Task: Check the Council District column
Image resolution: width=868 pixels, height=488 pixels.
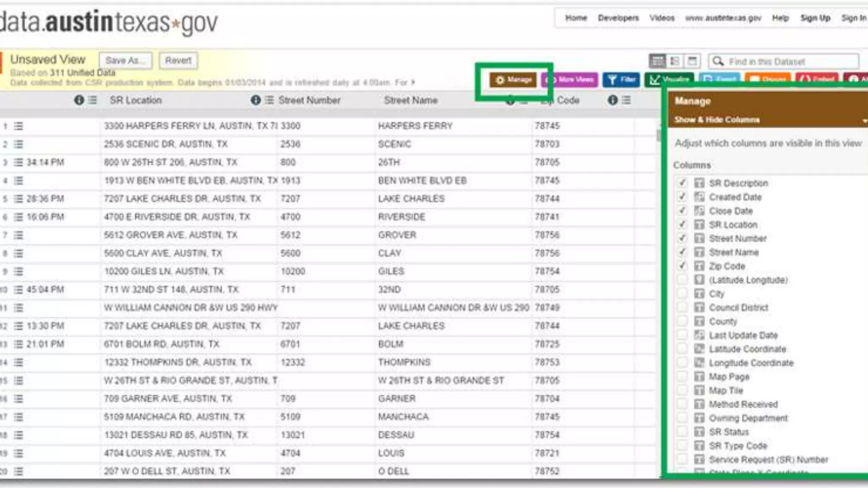Action: tap(682, 308)
